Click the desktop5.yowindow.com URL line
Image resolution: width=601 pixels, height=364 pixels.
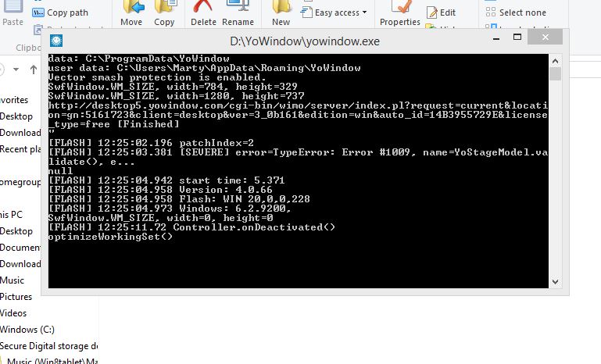pyautogui.click(x=298, y=115)
